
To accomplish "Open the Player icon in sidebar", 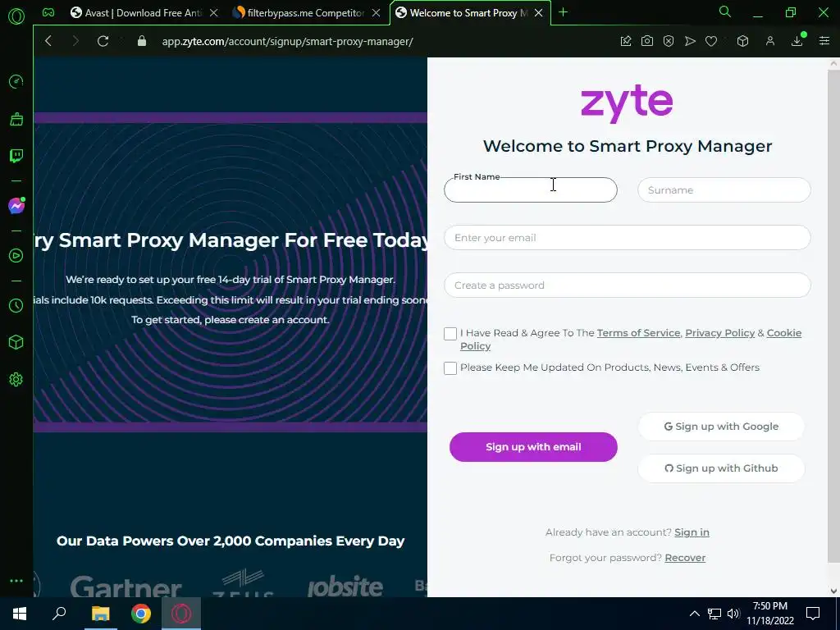I will tap(16, 256).
